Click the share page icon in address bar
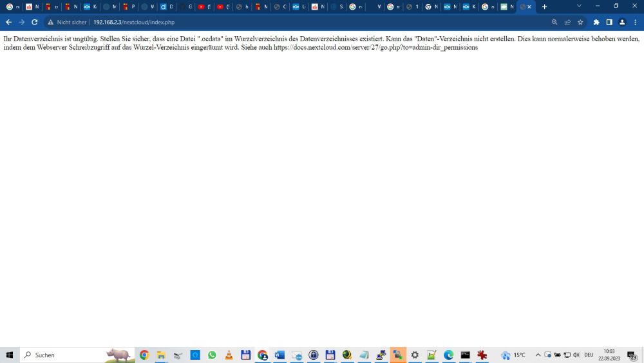 click(x=567, y=22)
